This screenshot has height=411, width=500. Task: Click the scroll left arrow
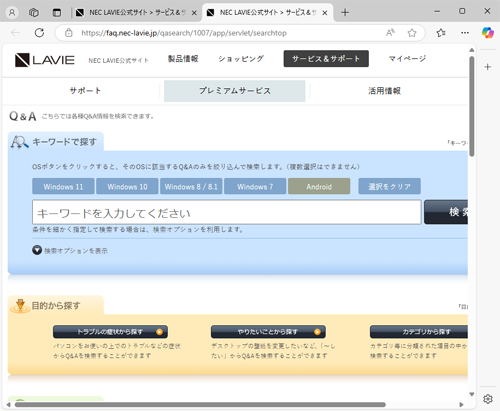(x=8, y=405)
